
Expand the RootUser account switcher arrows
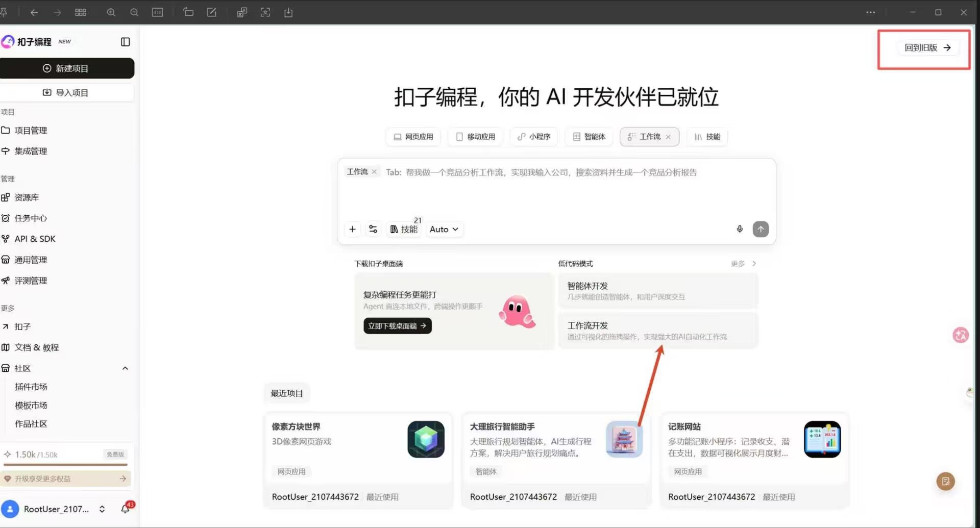pos(102,509)
